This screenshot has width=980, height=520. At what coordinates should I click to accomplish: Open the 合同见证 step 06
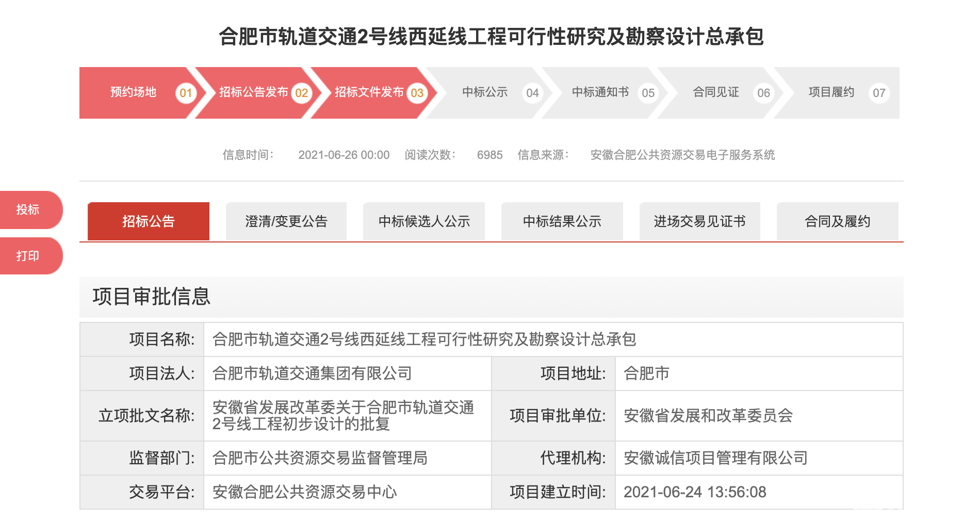(x=720, y=93)
